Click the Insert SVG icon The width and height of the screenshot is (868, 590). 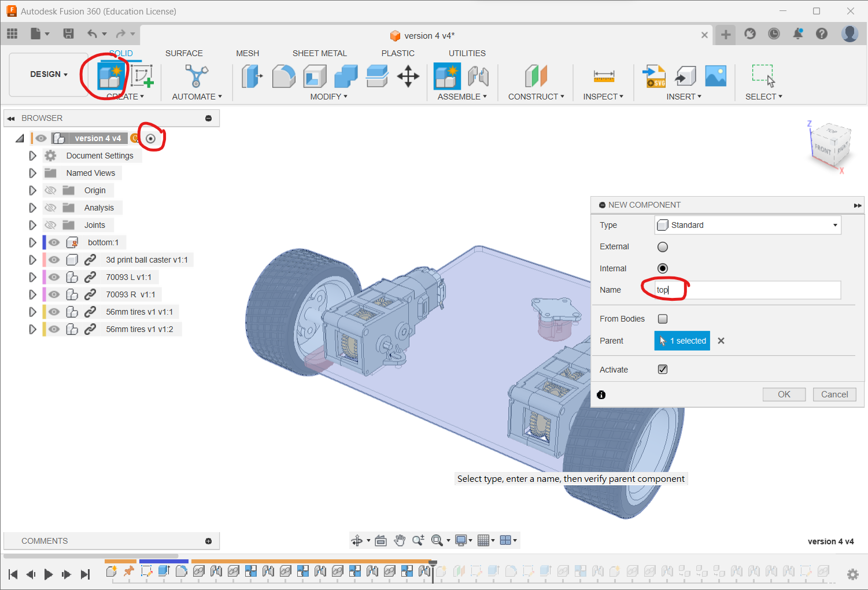tap(654, 76)
